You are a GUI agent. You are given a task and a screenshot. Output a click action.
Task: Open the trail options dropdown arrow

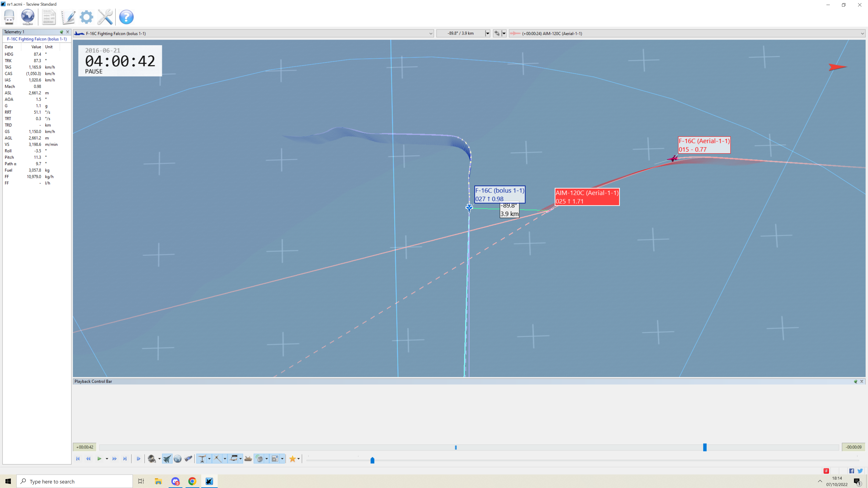click(225, 459)
